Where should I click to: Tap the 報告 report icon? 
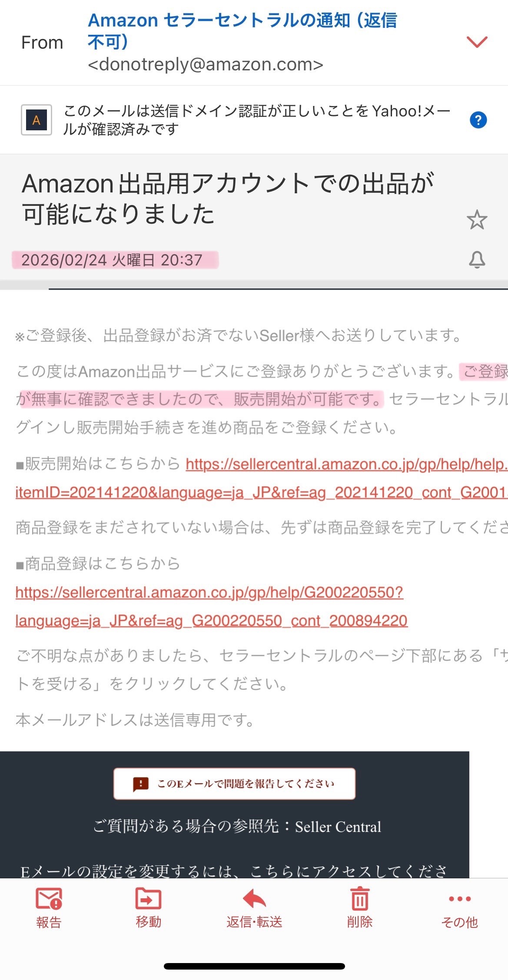pyautogui.click(x=49, y=908)
